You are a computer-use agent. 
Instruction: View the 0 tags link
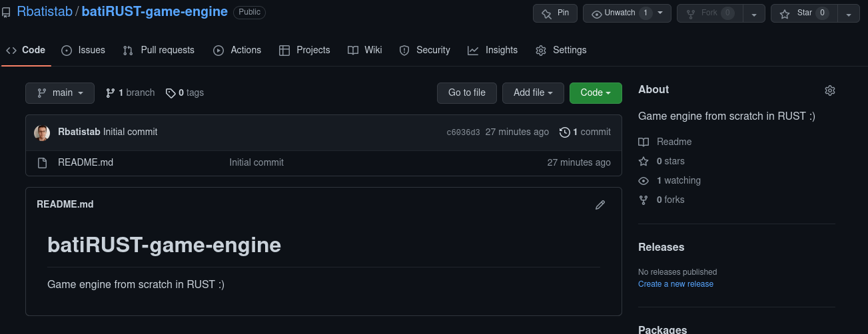[x=185, y=93]
